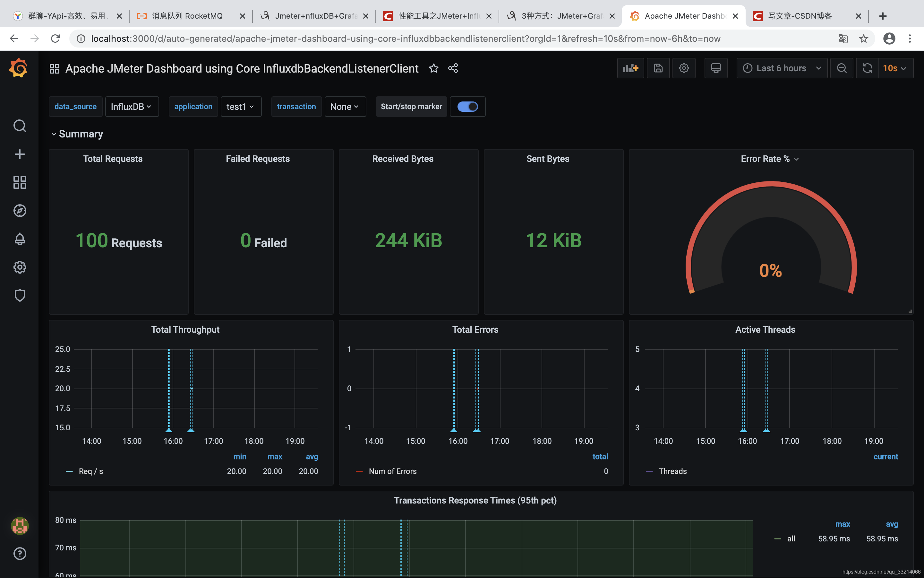The image size is (924, 578).
Task: Click the 12 KiB Sent Bytes value
Action: (x=553, y=241)
